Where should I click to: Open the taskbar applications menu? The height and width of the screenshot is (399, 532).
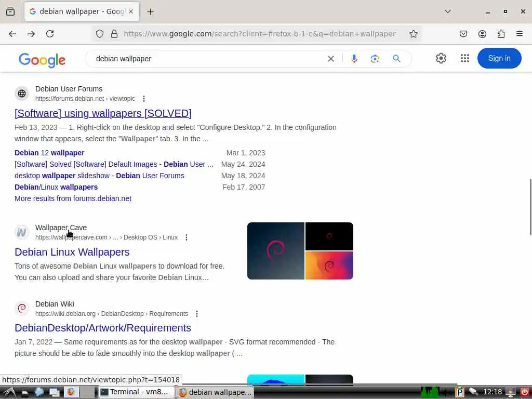pyautogui.click(x=9, y=392)
